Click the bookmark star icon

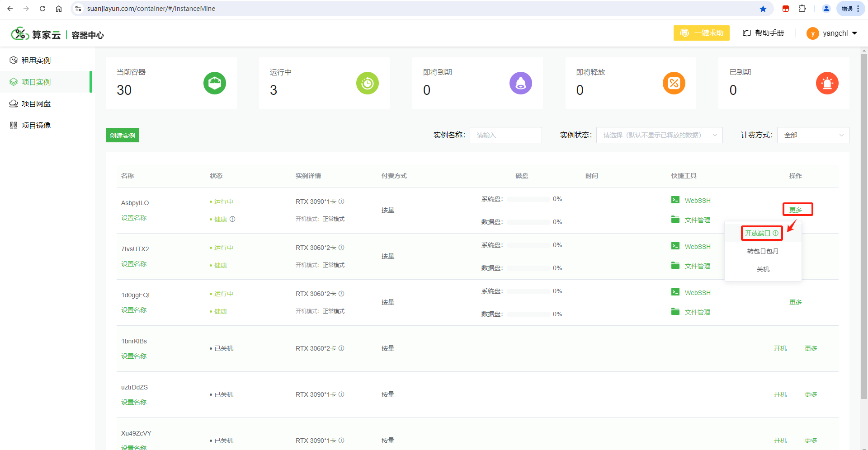[763, 9]
